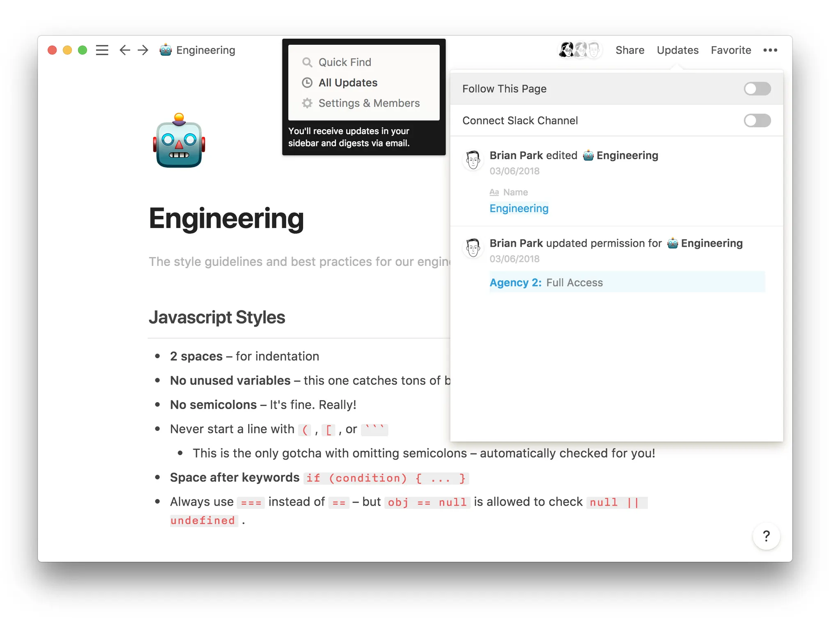Click the help question mark button
The width and height of the screenshot is (840, 618).
point(766,536)
